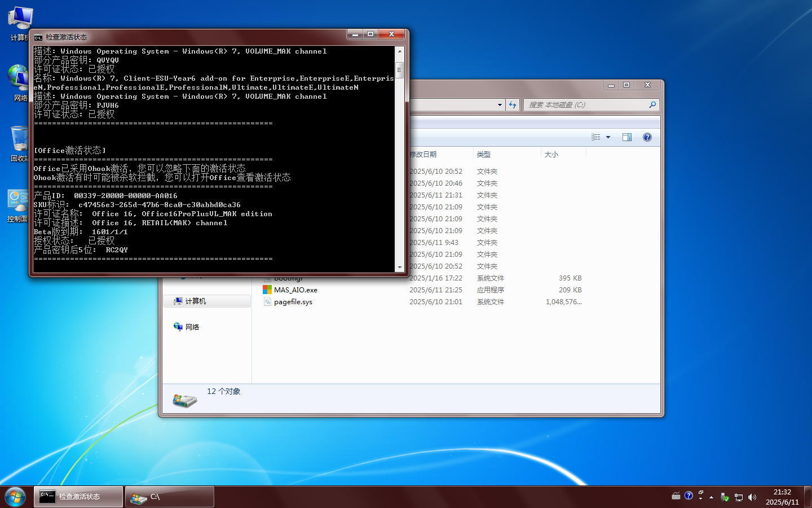Expand the view options dropdown arrow
Viewport: 812px width, 508px height.
point(608,137)
